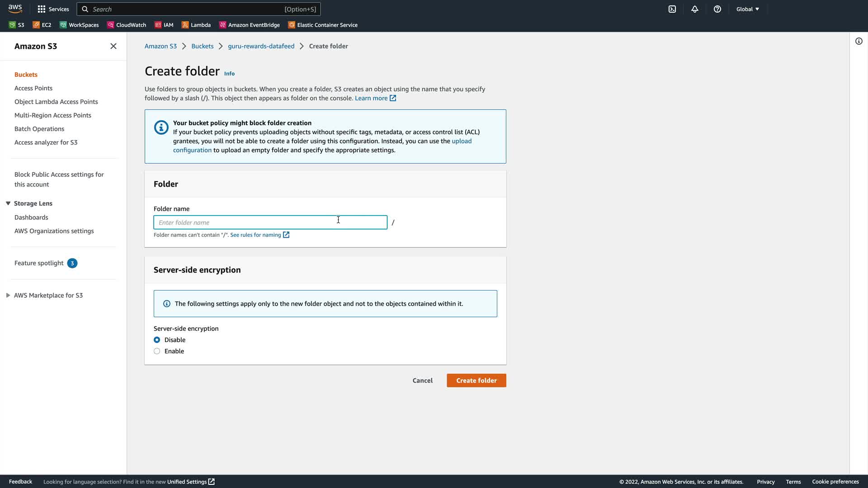Click the AWS logo
The height and width of the screenshot is (488, 868).
tap(15, 9)
